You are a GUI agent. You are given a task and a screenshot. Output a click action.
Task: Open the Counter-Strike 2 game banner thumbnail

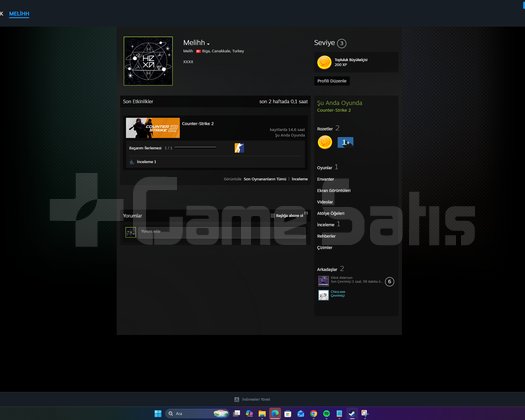coord(153,128)
